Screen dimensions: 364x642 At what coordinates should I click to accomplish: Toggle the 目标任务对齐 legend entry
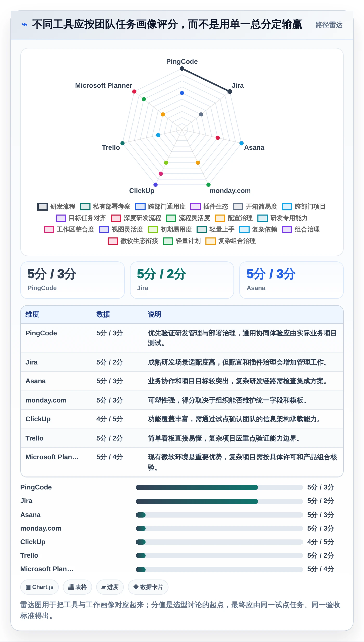(x=81, y=218)
